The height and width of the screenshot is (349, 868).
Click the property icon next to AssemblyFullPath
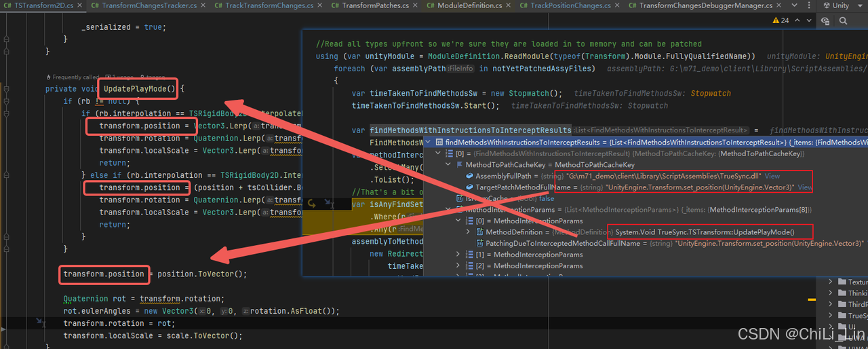coord(469,177)
